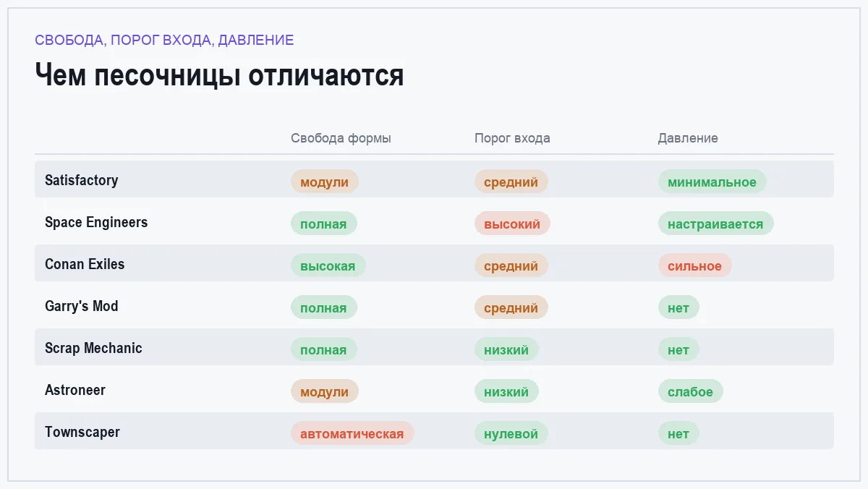Click "нет" tag in Garry's Mod row
Viewport: 868px width, 489px height.
click(678, 307)
